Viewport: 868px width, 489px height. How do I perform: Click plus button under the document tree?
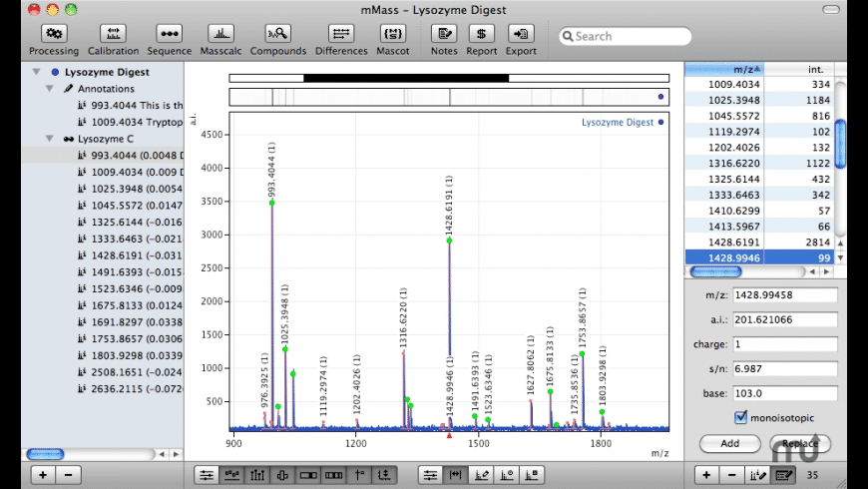[x=43, y=475]
